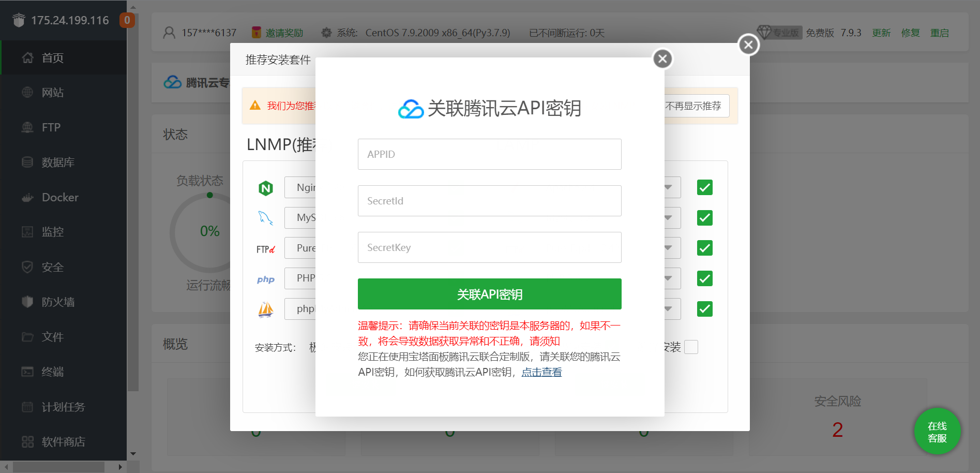Open 软件商店 in the sidebar
The width and height of the screenshot is (980, 473).
pyautogui.click(x=63, y=441)
